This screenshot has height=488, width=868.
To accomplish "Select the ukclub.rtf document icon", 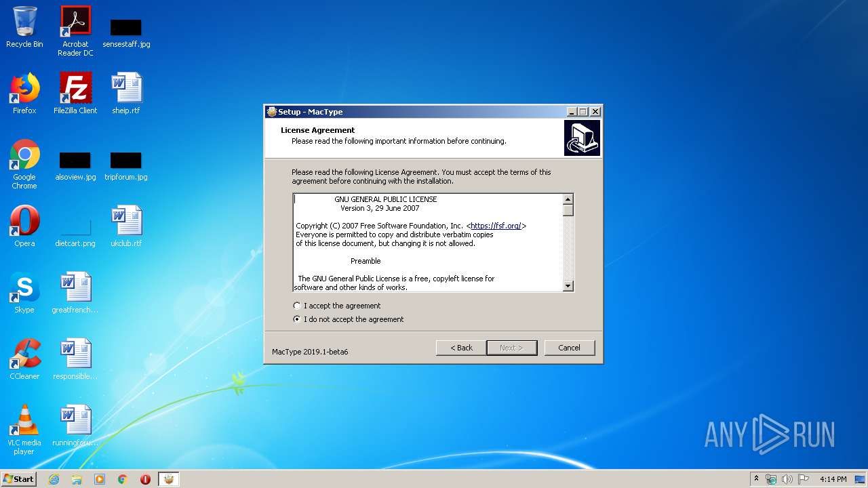I will point(126,226).
